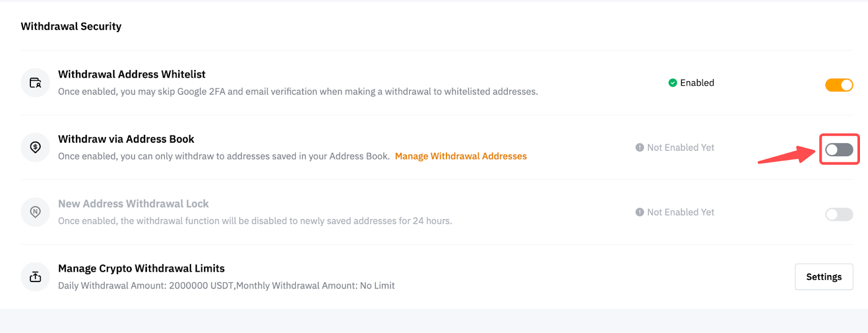
Task: Toggle the New Address Withdrawal Lock switch
Action: pos(839,214)
